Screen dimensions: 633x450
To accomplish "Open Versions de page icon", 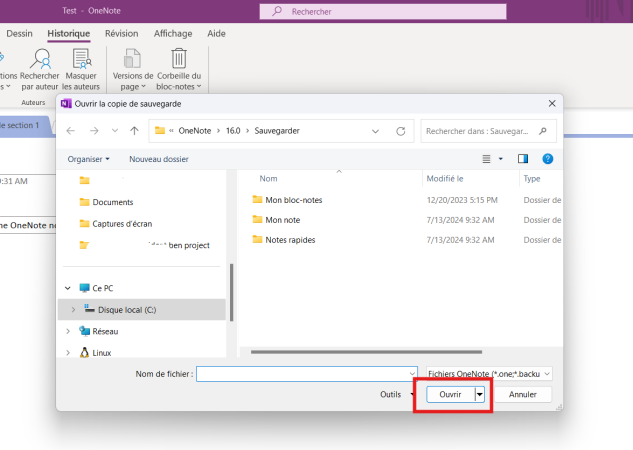I will tap(133, 60).
